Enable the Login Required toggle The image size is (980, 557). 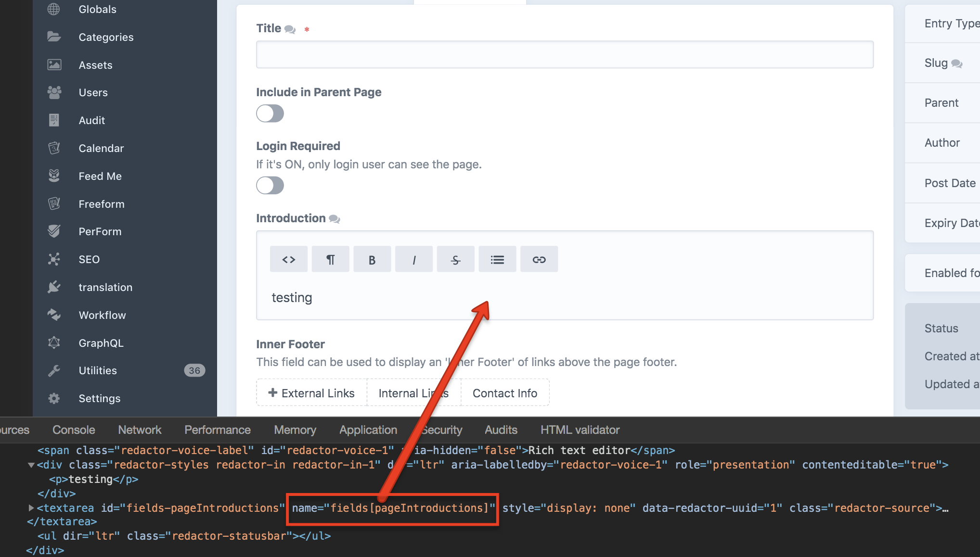(270, 186)
